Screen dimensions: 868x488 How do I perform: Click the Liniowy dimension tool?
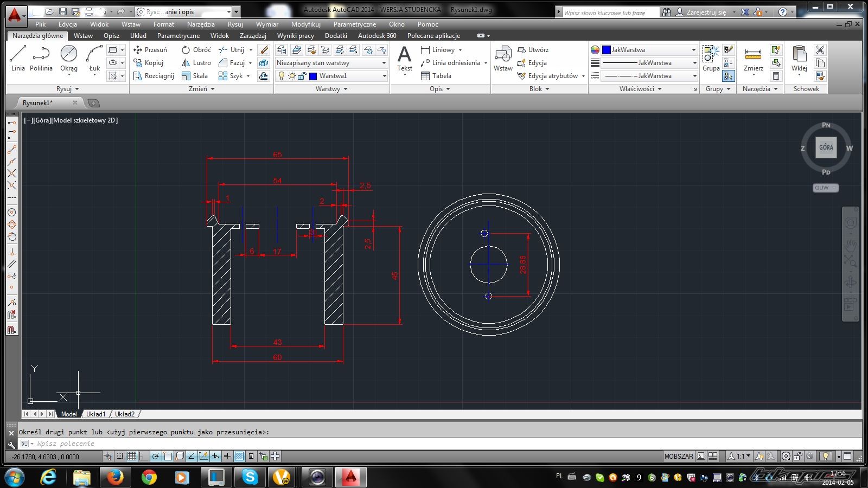(x=438, y=49)
